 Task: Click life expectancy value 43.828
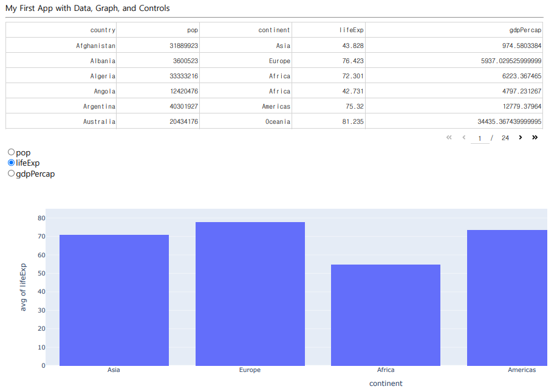tap(329, 46)
